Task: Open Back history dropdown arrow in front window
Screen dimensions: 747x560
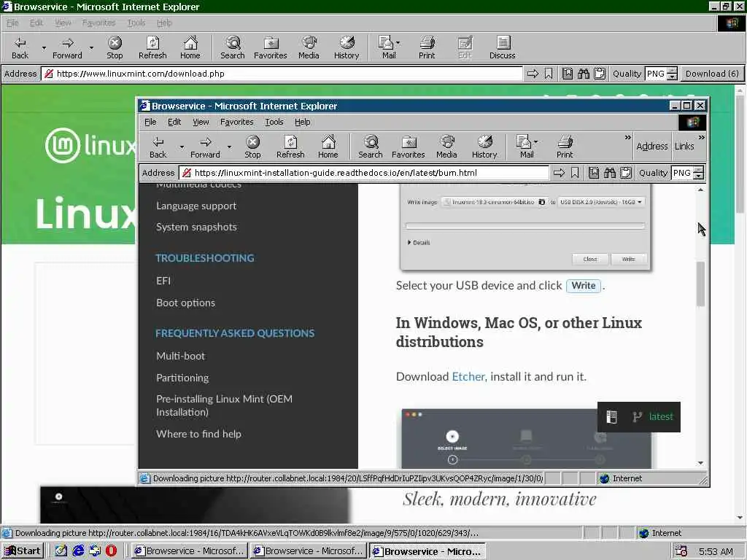Action: pyautogui.click(x=182, y=147)
